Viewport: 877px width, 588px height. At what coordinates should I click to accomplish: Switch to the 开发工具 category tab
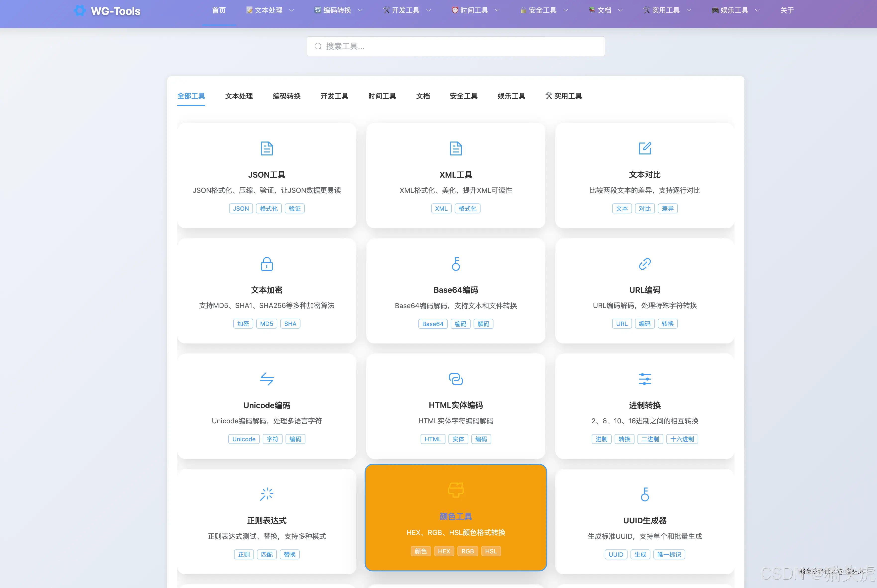point(334,96)
